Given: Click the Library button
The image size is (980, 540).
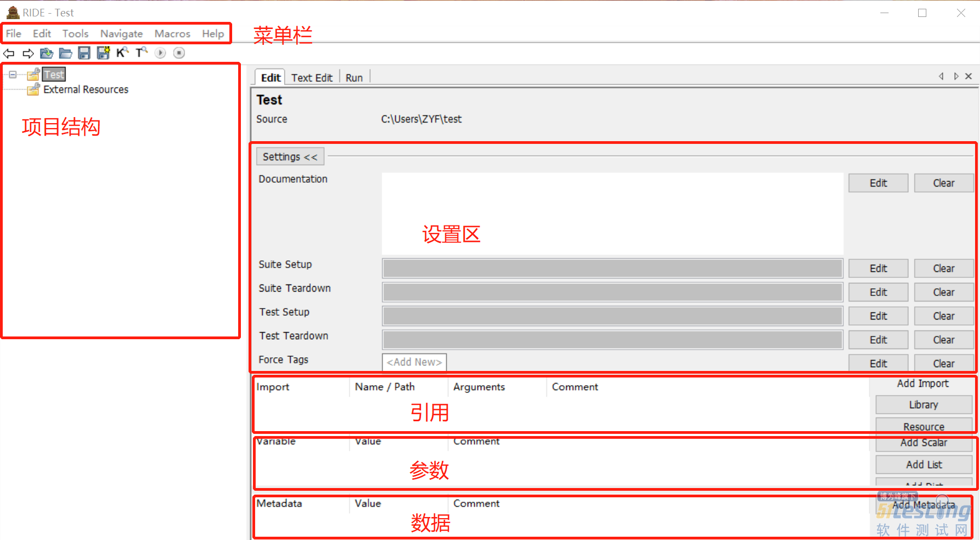Looking at the screenshot, I should [923, 404].
